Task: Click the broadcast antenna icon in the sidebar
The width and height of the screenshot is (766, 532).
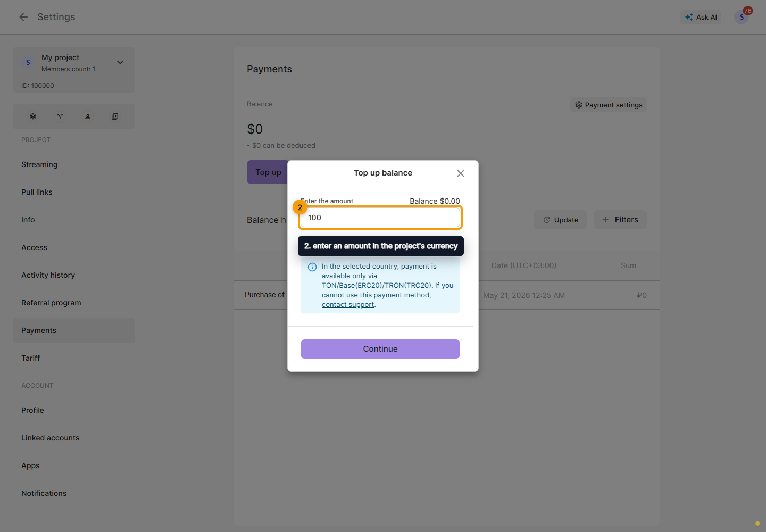Action: click(33, 117)
